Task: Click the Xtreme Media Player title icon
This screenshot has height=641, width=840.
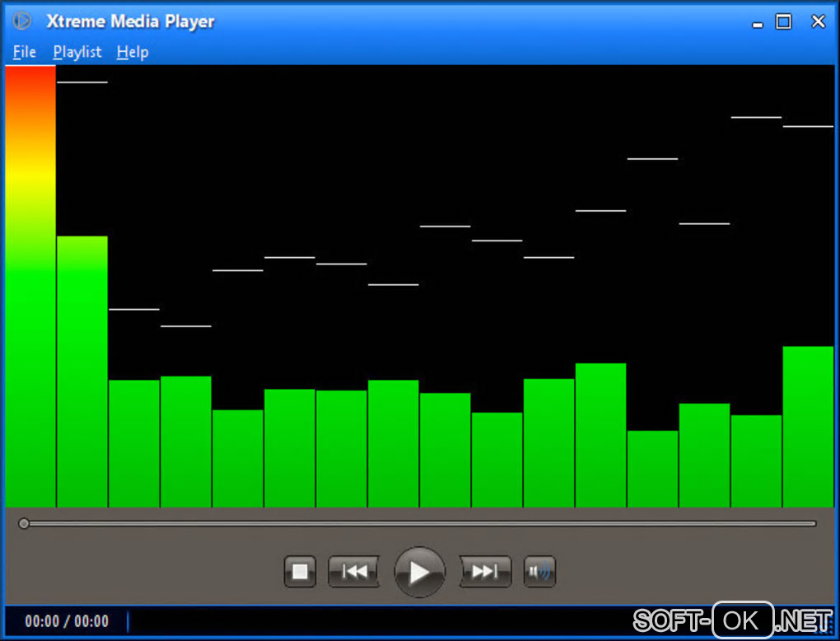Action: pos(22,21)
